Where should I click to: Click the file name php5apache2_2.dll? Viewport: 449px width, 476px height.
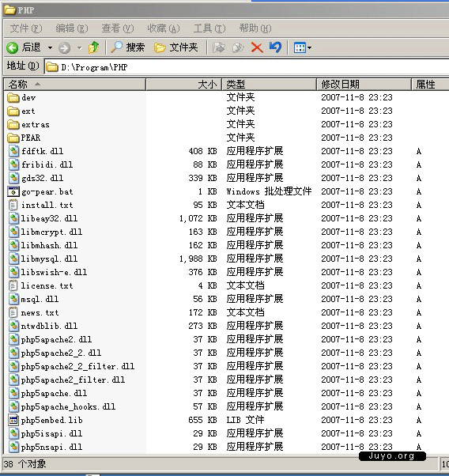click(61, 353)
